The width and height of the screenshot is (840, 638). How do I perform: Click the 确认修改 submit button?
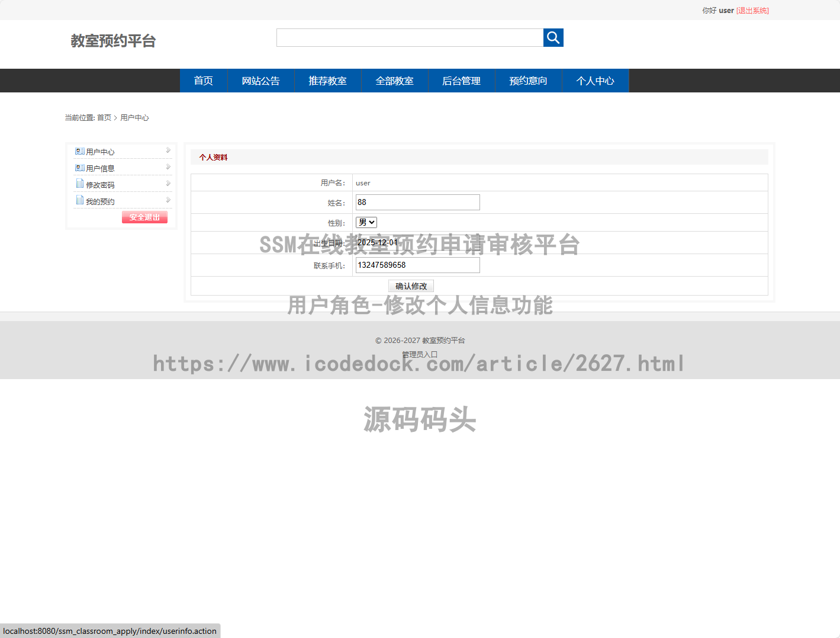tap(411, 286)
